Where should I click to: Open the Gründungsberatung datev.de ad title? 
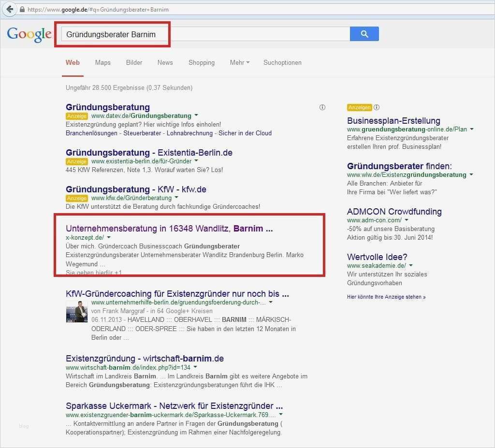pos(108,107)
